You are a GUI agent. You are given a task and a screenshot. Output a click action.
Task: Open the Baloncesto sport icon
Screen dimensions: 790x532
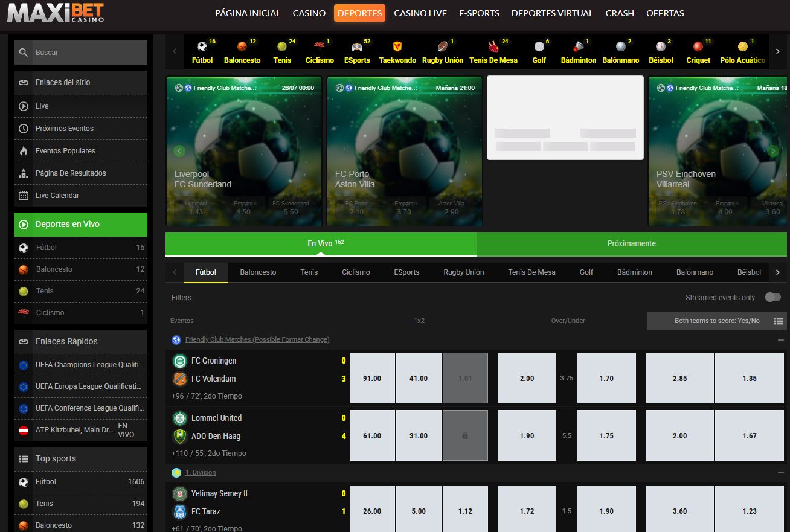[x=242, y=46]
